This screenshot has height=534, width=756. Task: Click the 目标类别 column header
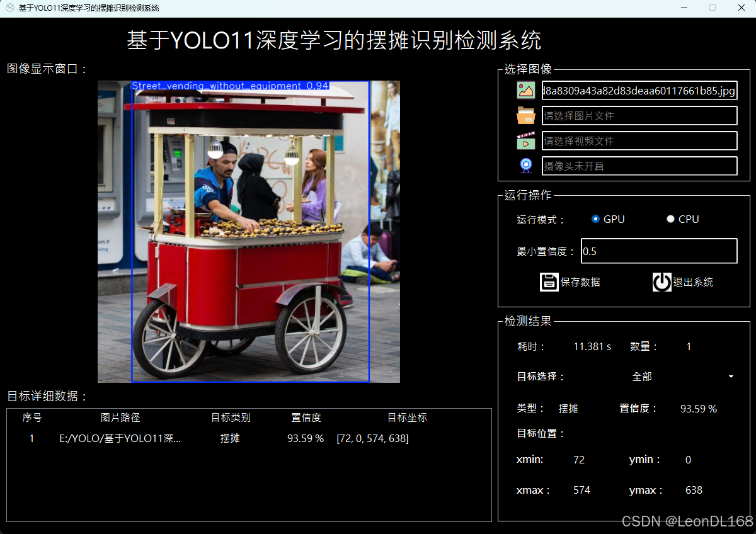click(231, 418)
